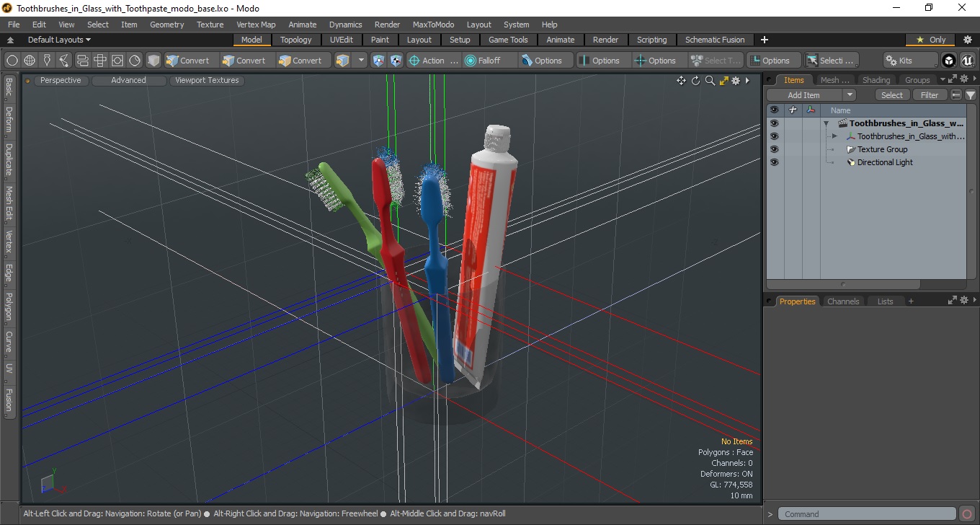Click the viewport rotate icon

(x=696, y=81)
